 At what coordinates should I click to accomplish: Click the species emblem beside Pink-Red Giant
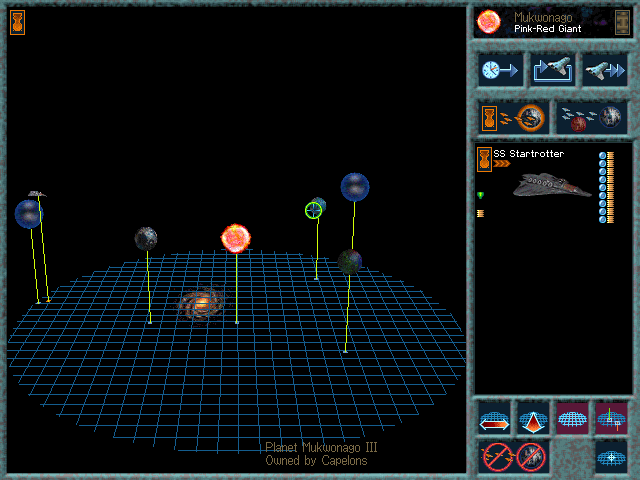click(x=622, y=22)
